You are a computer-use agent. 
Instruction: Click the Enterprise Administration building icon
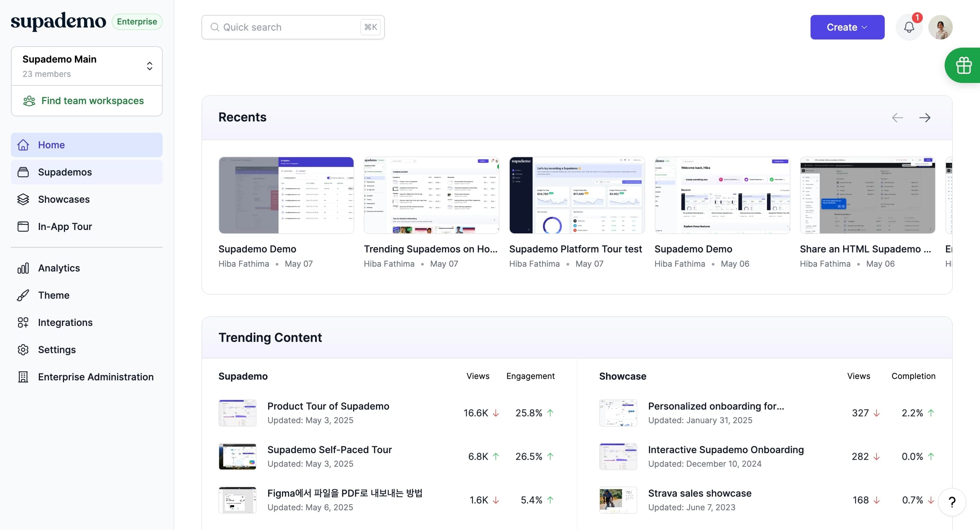(23, 377)
